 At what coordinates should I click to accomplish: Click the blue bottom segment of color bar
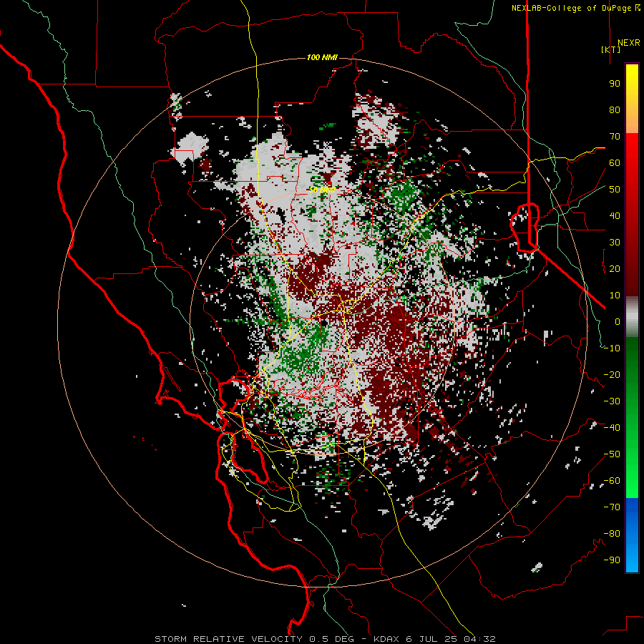(632, 535)
